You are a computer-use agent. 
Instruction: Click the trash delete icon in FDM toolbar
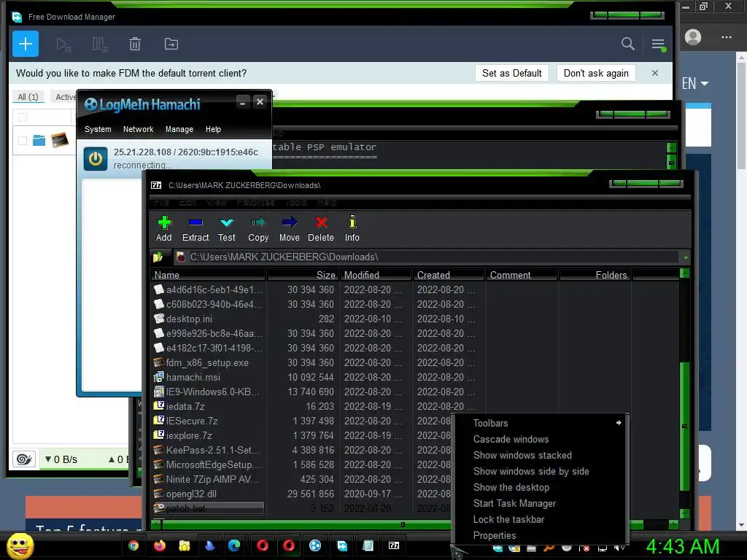(135, 44)
